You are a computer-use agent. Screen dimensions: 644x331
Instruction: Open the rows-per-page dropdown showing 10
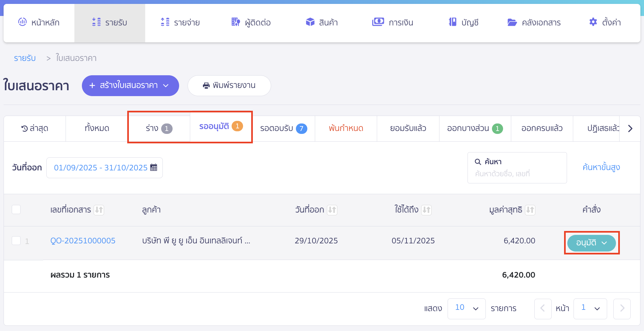click(466, 309)
